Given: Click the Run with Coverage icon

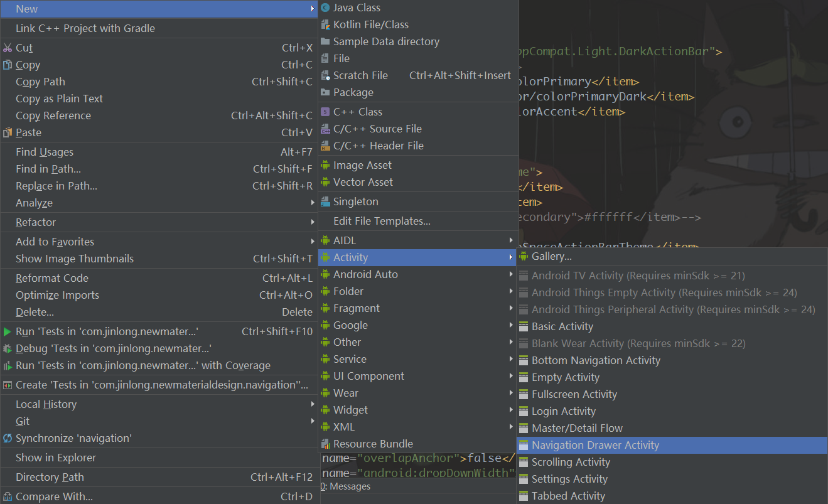Looking at the screenshot, I should (8, 365).
